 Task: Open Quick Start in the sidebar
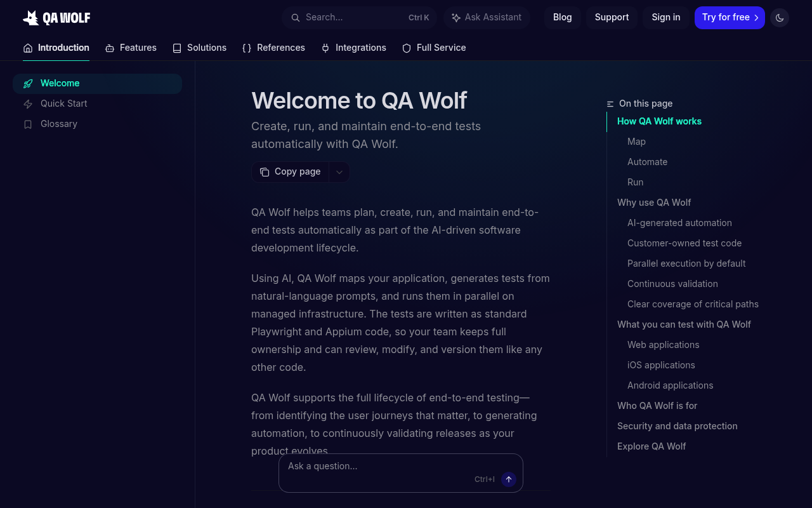click(x=97, y=104)
